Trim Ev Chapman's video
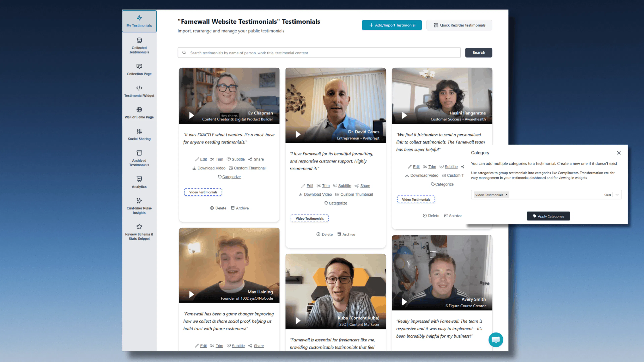The image size is (644, 362). (217, 159)
